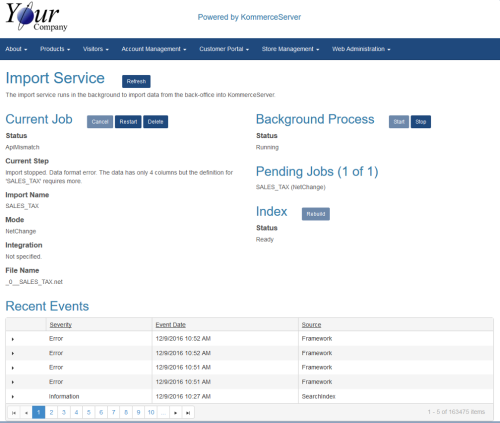Open the Products dropdown menu

55,49
